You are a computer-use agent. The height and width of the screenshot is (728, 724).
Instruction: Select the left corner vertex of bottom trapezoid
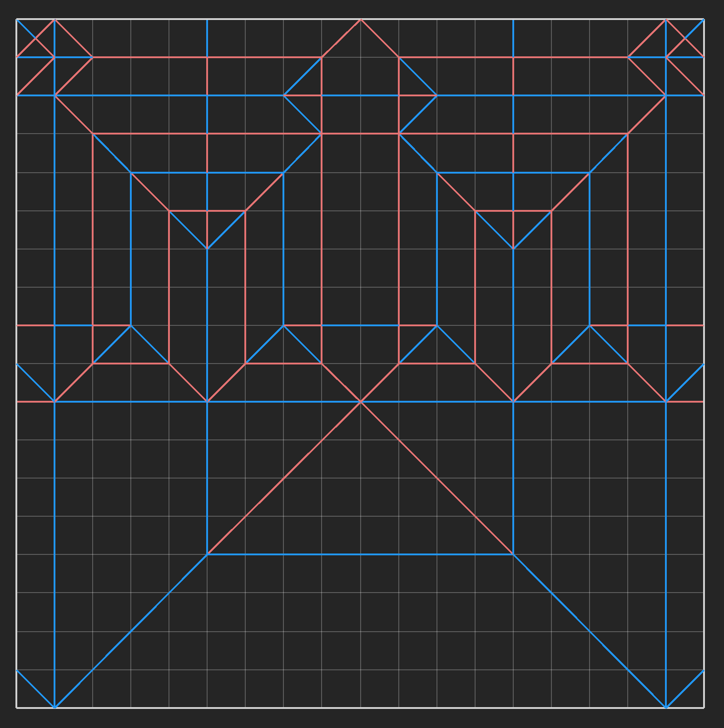207,554
